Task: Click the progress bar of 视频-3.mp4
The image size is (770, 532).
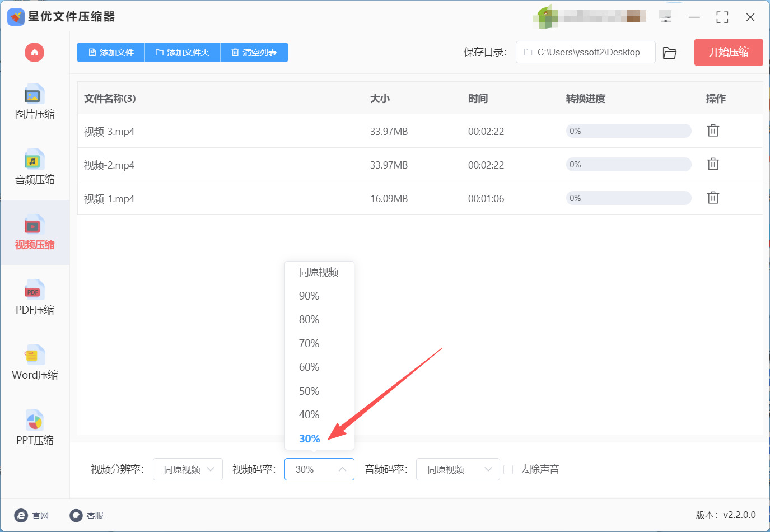Action: pos(628,131)
